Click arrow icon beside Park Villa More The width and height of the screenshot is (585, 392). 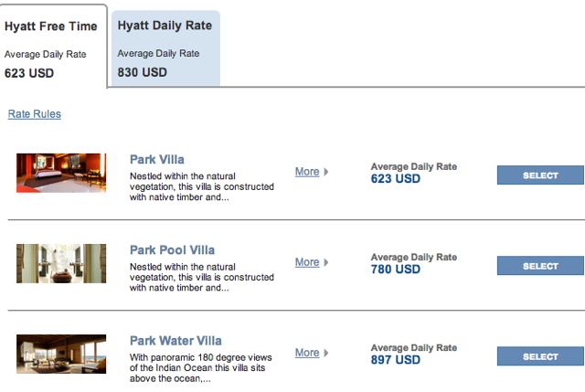326,172
